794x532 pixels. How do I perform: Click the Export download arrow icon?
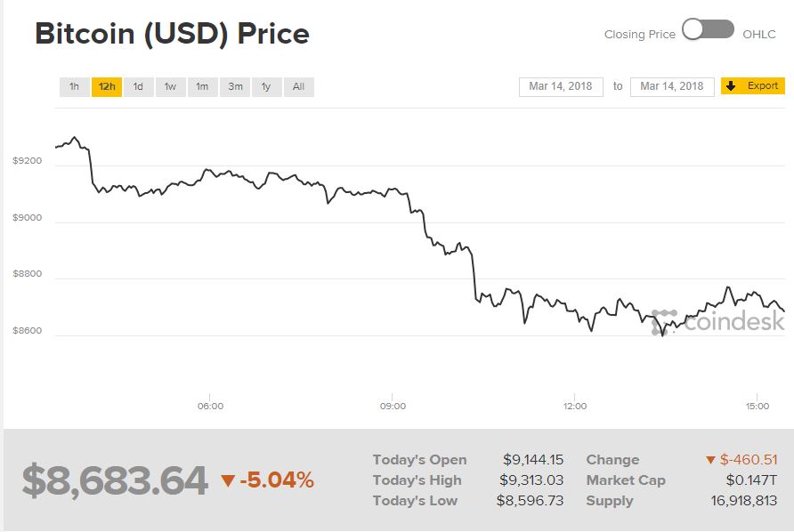click(x=732, y=86)
